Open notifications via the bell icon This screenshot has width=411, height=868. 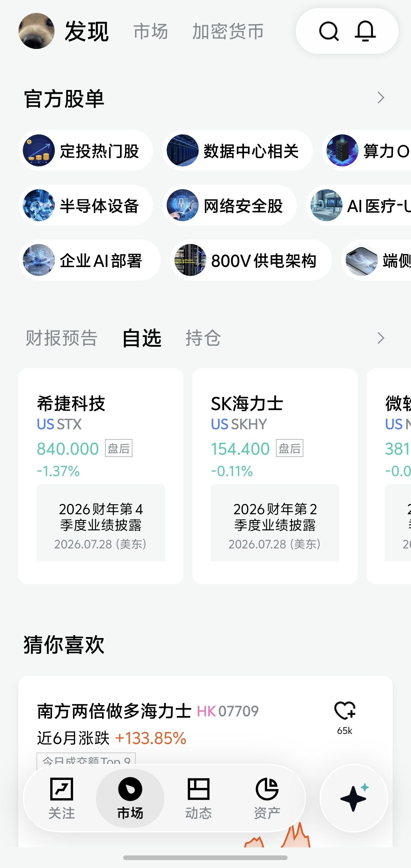point(365,31)
